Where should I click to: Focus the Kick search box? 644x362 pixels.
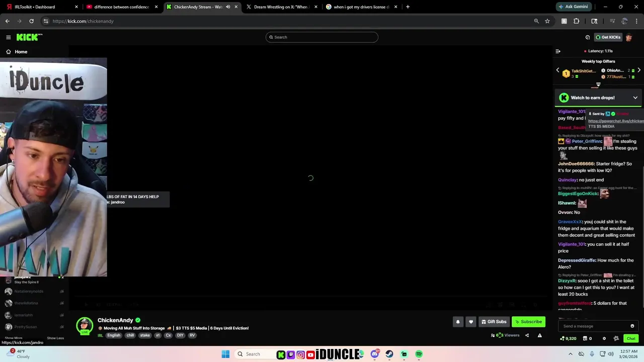click(x=322, y=37)
